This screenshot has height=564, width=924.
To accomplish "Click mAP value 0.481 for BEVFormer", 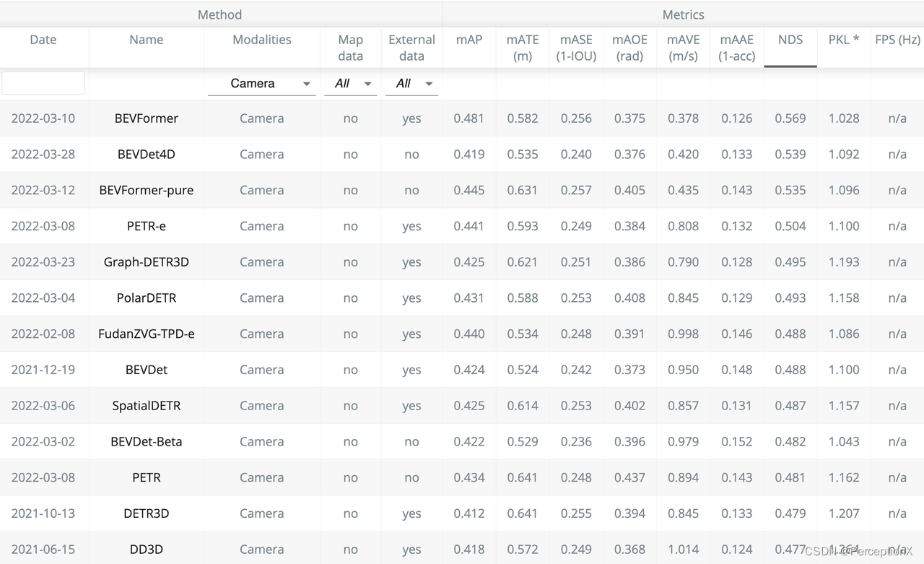I will coord(469,118).
